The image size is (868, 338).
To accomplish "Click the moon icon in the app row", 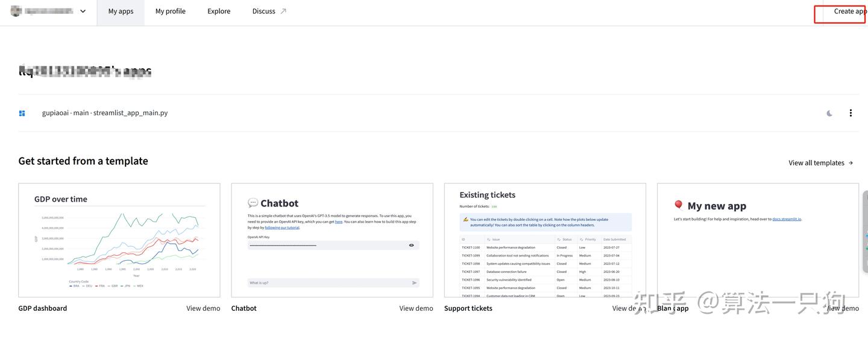I will [829, 113].
